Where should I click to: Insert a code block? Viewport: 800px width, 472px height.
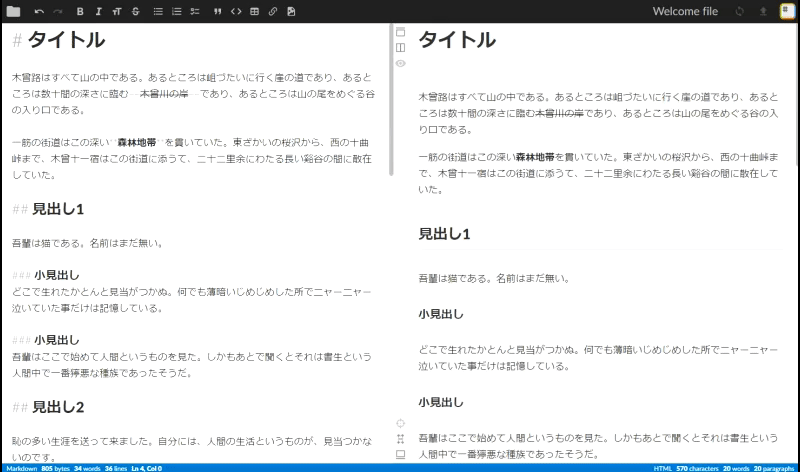(236, 11)
